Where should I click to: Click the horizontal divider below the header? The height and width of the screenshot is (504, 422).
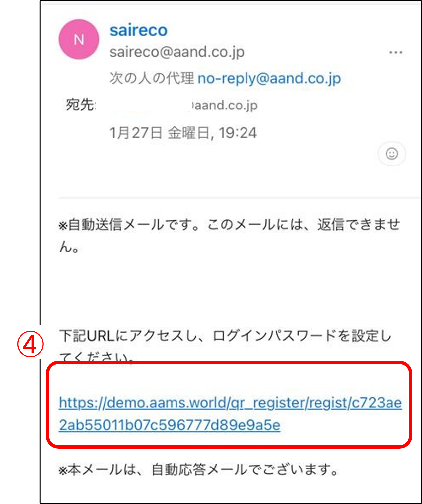(240, 198)
